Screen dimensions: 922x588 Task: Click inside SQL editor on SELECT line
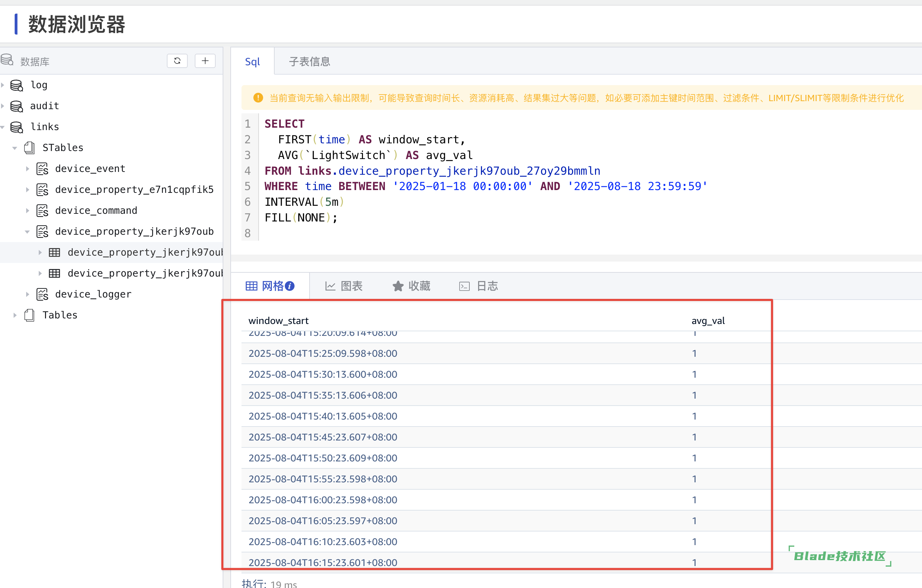pyautogui.click(x=284, y=124)
